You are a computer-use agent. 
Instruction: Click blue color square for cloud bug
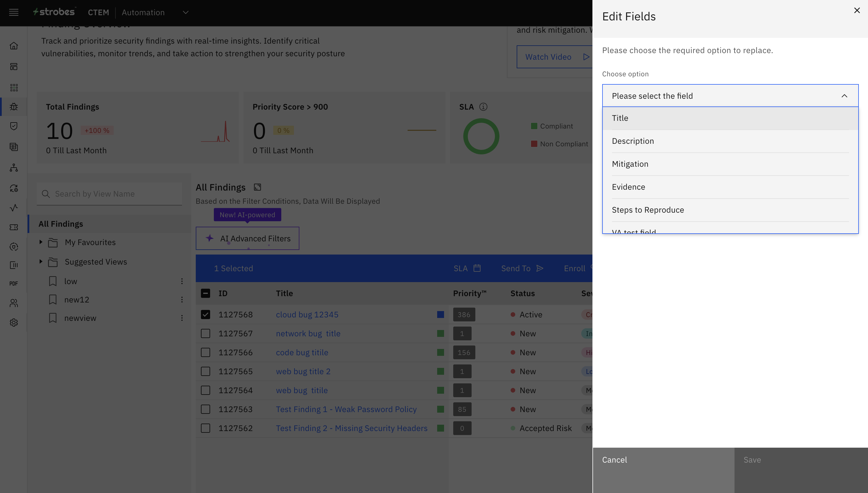[x=440, y=315]
